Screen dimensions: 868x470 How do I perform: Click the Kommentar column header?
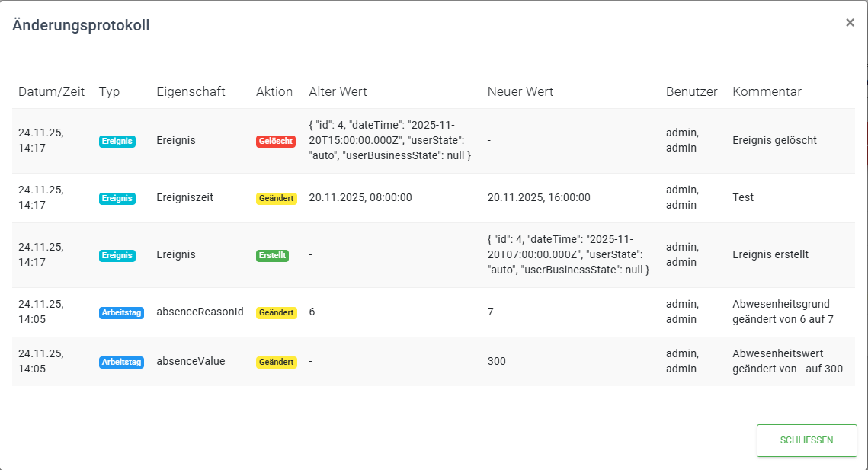pos(767,91)
